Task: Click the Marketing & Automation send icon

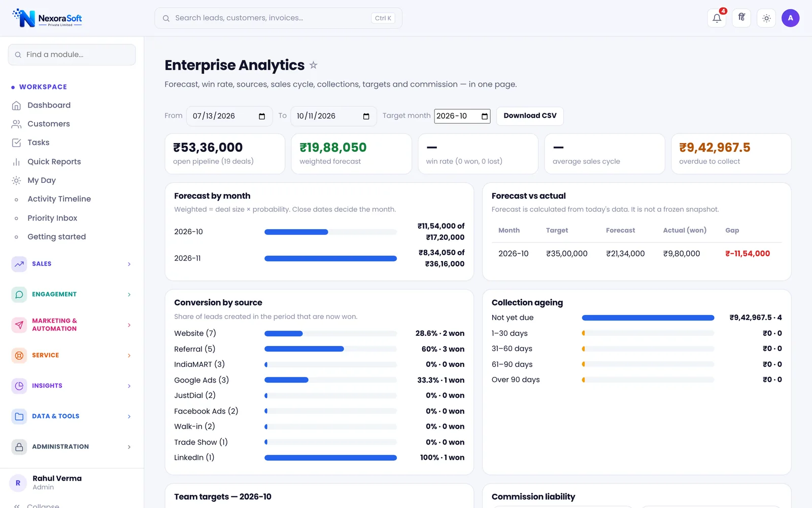Action: tap(19, 325)
